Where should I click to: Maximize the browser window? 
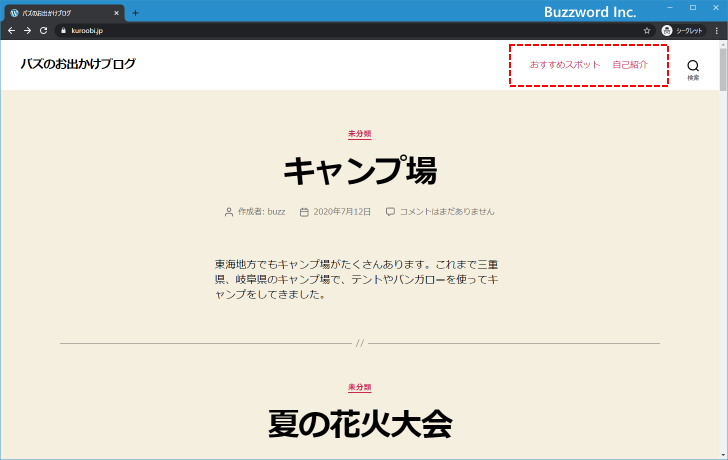point(693,7)
